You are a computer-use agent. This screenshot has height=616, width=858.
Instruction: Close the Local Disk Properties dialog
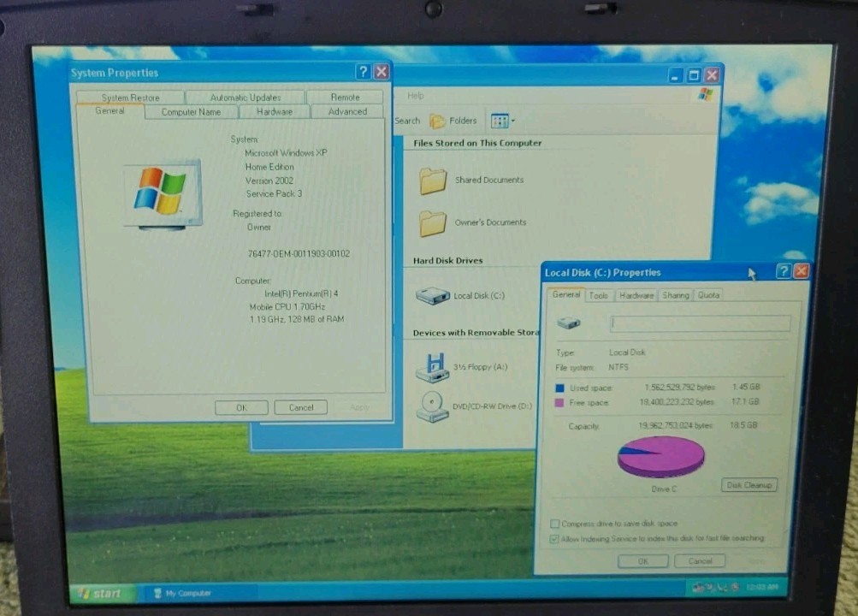(x=801, y=271)
